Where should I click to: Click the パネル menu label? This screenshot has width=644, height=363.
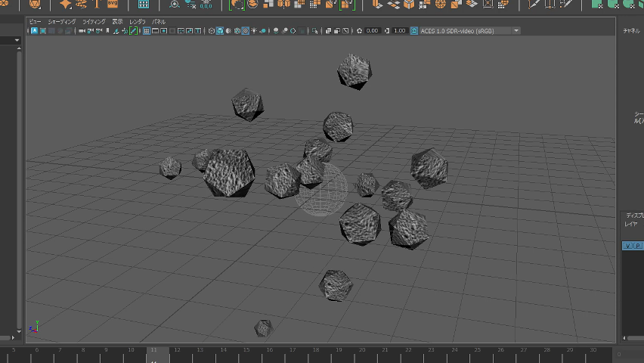(159, 22)
